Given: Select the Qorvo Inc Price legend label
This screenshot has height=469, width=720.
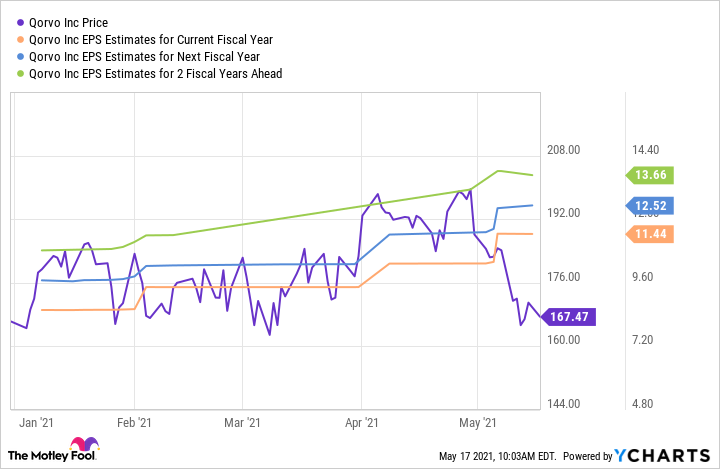Looking at the screenshot, I should (69, 22).
